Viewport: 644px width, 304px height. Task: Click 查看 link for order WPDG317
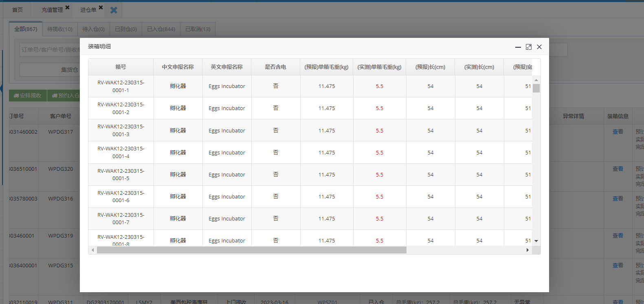click(x=618, y=132)
